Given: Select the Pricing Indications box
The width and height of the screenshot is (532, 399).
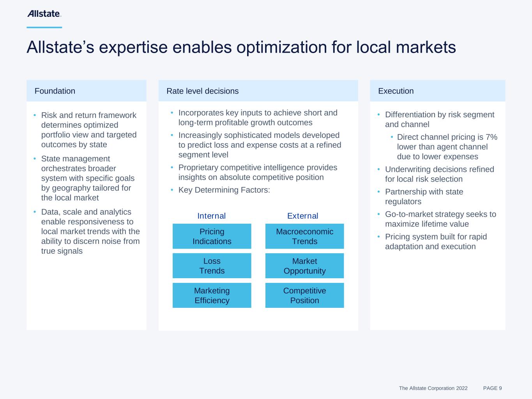Looking at the screenshot, I should 212,236.
